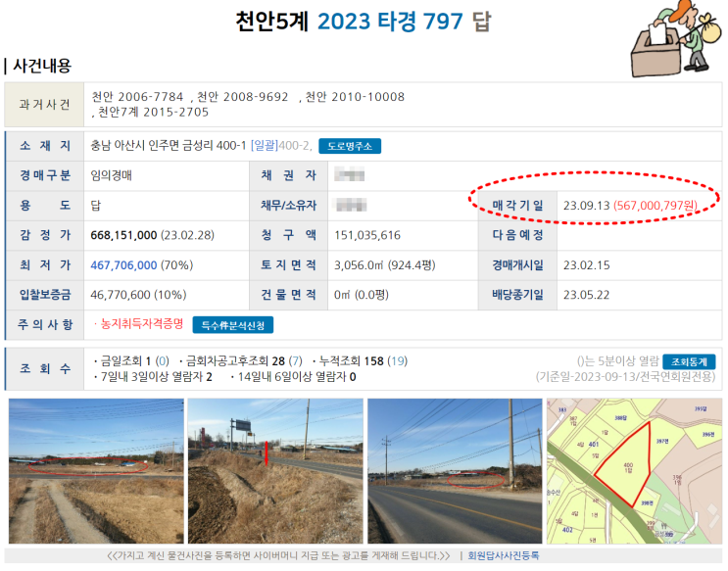Click the [일괄] bundled lot link
Viewport: 728px width, 571px height.
pyautogui.click(x=265, y=146)
